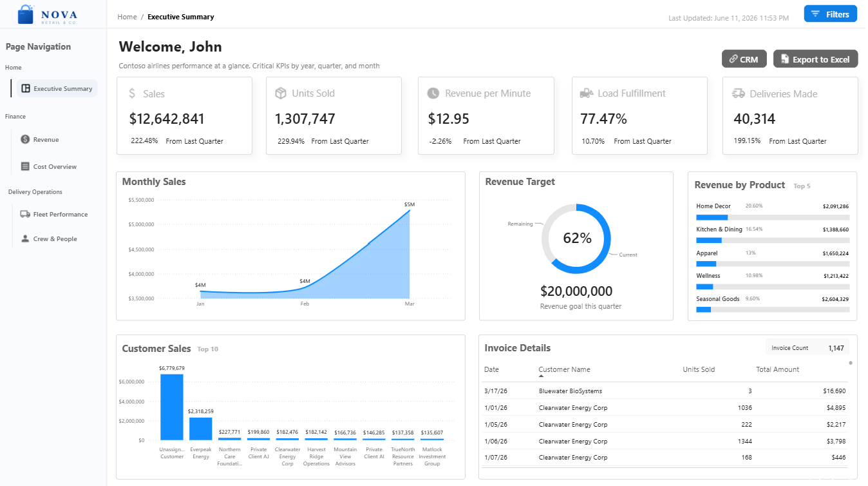Open the Filters panel
Screen dimensions: 868x486
(x=831, y=14)
